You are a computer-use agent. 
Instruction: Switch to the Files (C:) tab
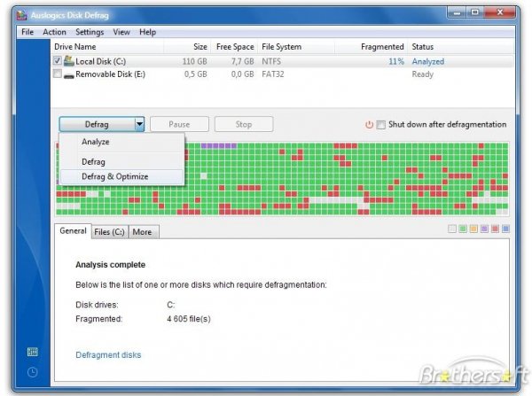click(110, 232)
